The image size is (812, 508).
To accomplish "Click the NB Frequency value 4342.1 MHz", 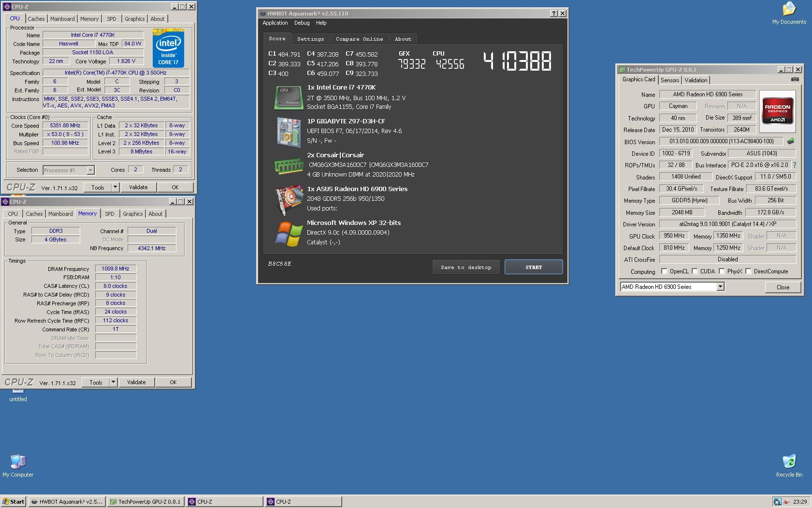I will 152,248.
